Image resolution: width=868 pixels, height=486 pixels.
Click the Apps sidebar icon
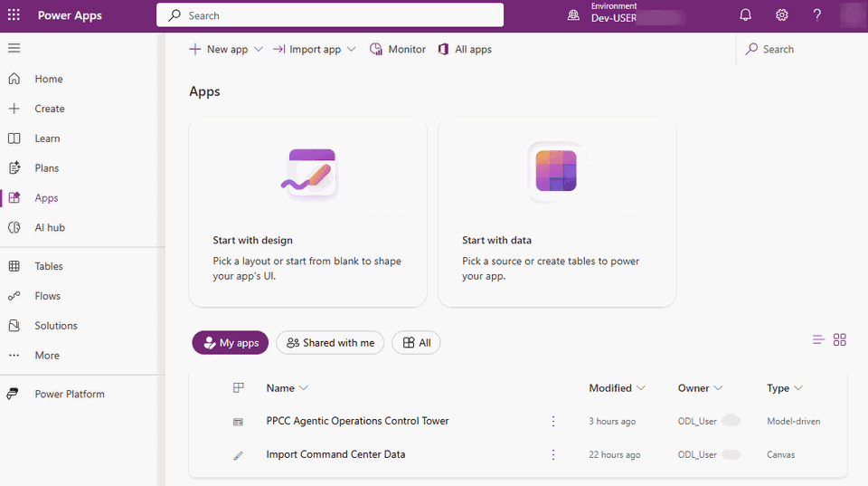[x=14, y=198]
